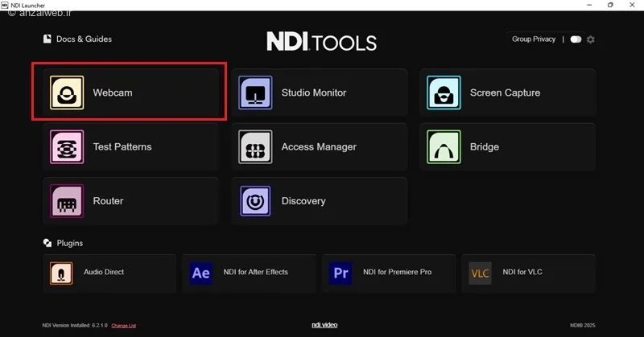Click the Webcam label
644x337 pixels.
tap(113, 92)
